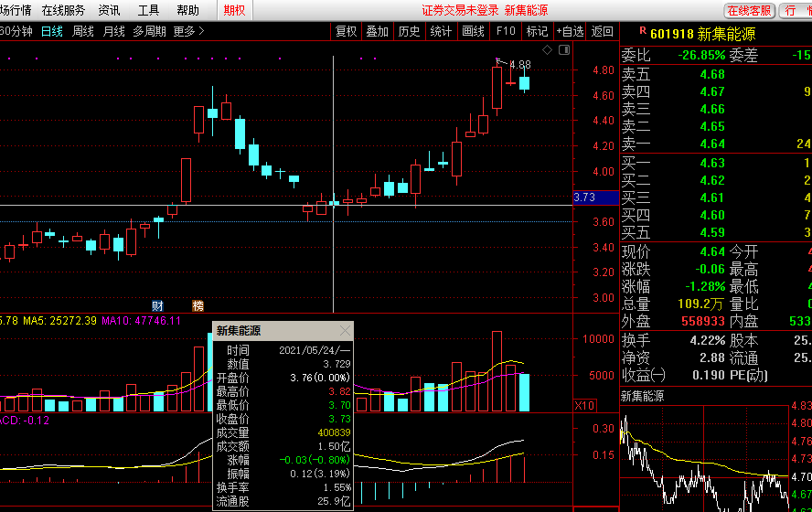Click the 601918 新集能源 stock title

(x=703, y=34)
